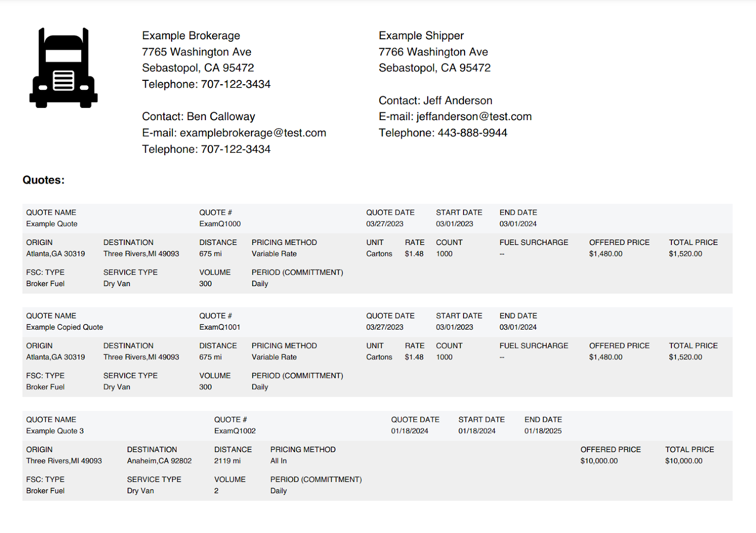Screen dimensions: 756x533
Task: Click the Example Shipper company name
Action: coord(421,35)
